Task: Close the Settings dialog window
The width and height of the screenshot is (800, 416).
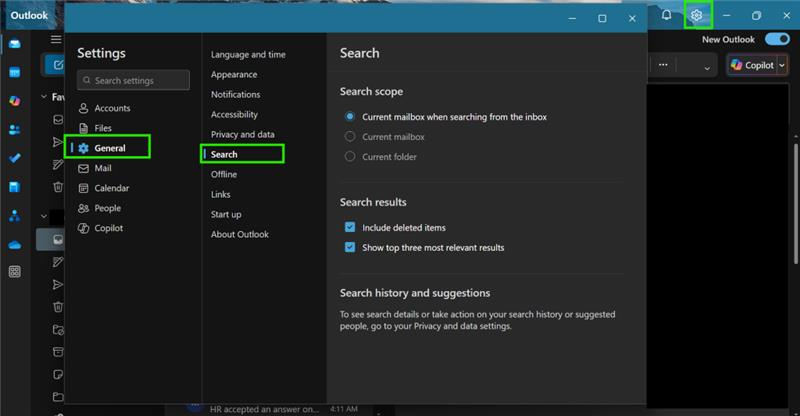Action: tap(632, 18)
